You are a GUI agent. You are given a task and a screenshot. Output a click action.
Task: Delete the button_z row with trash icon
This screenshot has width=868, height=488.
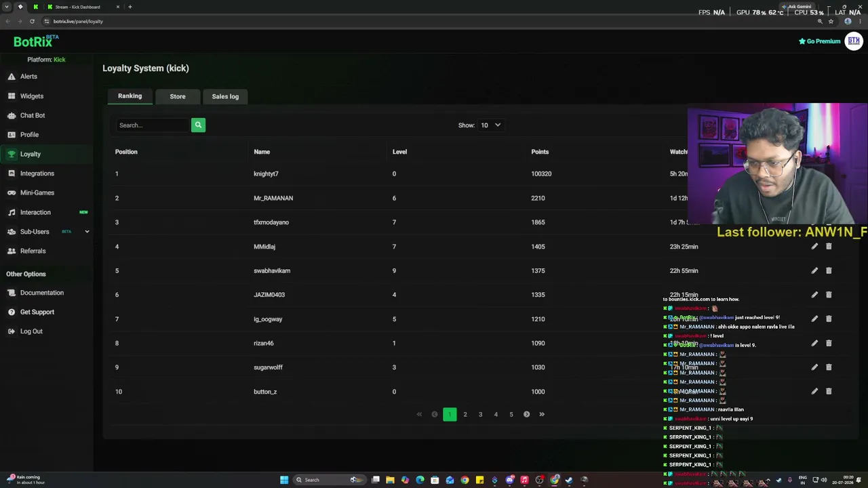[x=829, y=391]
